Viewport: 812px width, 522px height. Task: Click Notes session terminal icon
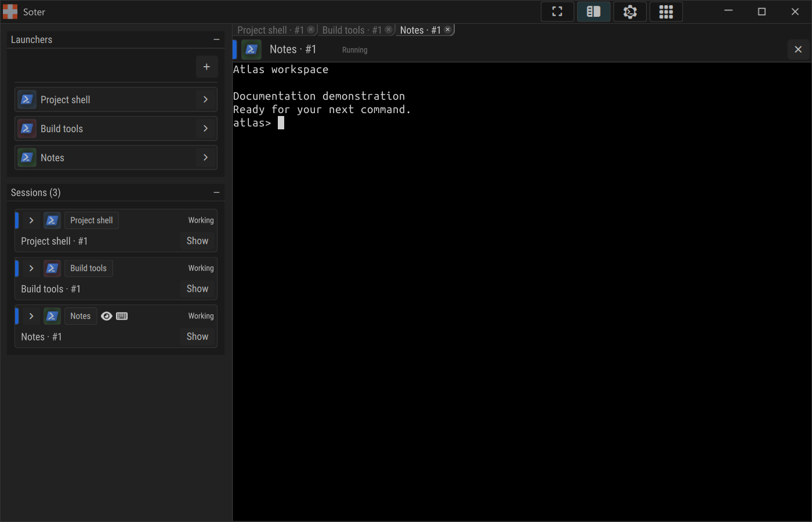(x=52, y=316)
